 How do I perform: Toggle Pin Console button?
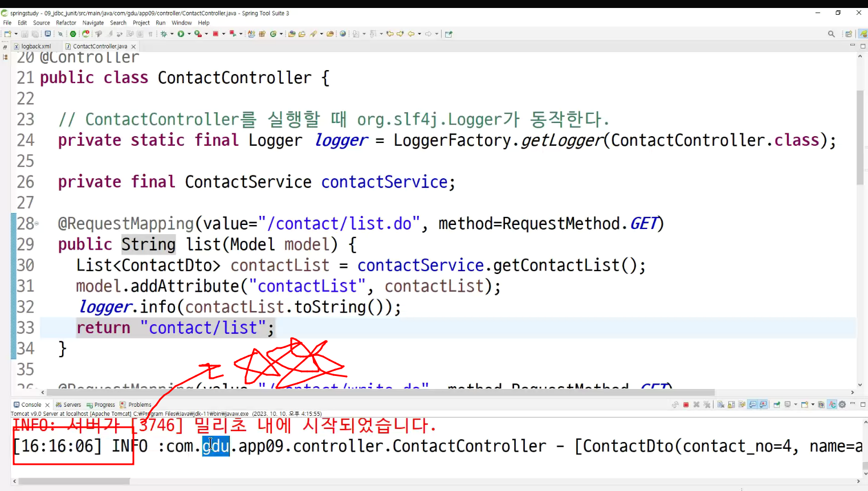coord(777,404)
